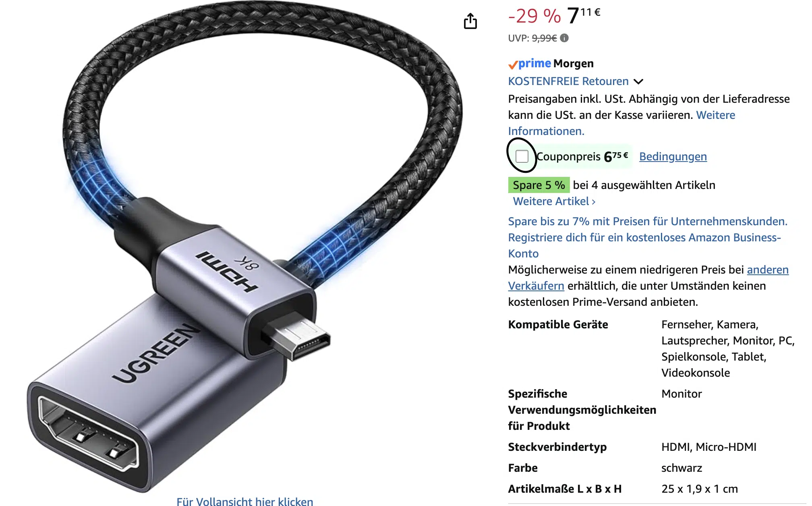Click Für Vollansicht hier klicken
This screenshot has height=506, width=812.
(x=245, y=501)
